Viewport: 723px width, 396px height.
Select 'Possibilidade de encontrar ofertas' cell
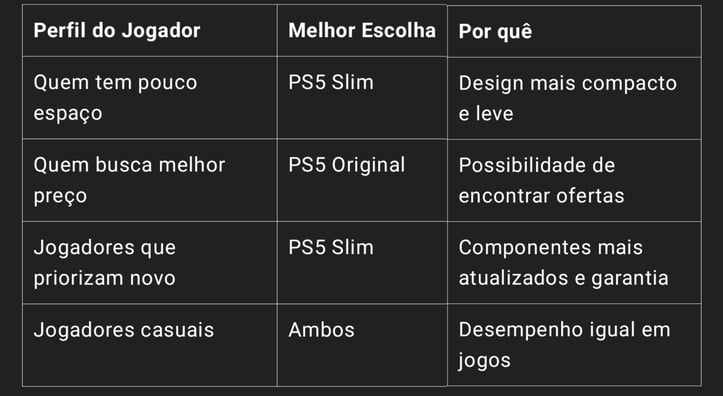pos(574,180)
